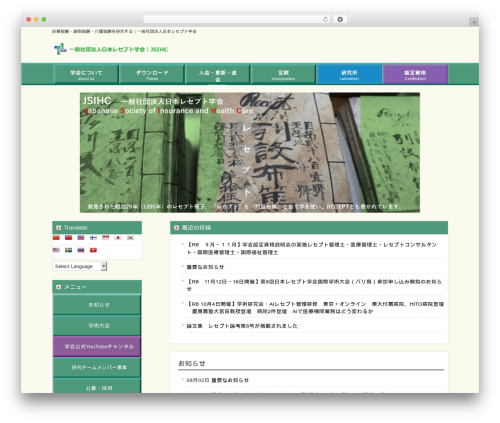Click the browser reload icon
Viewport: 500px width, 423px height.
coord(325,19)
